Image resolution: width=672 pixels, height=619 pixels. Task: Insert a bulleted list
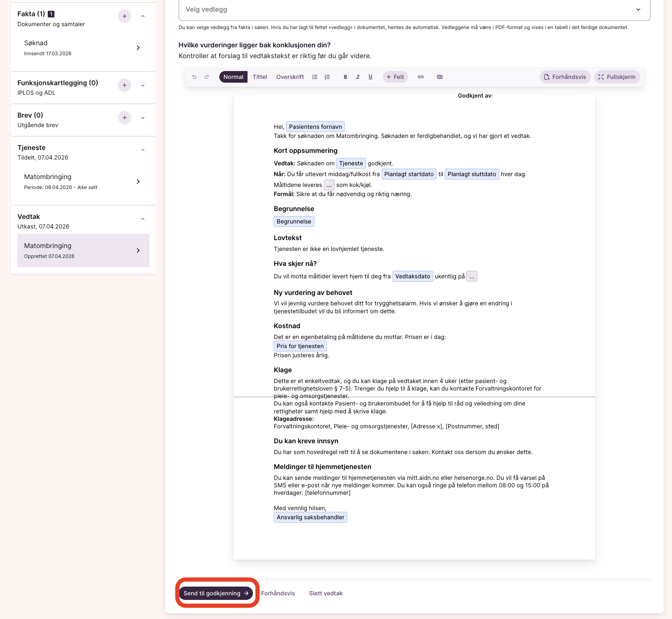(315, 77)
